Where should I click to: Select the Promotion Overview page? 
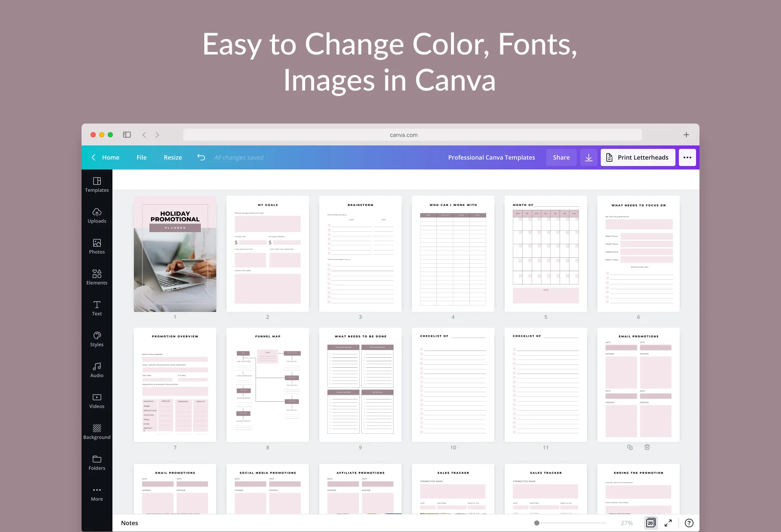pos(175,385)
